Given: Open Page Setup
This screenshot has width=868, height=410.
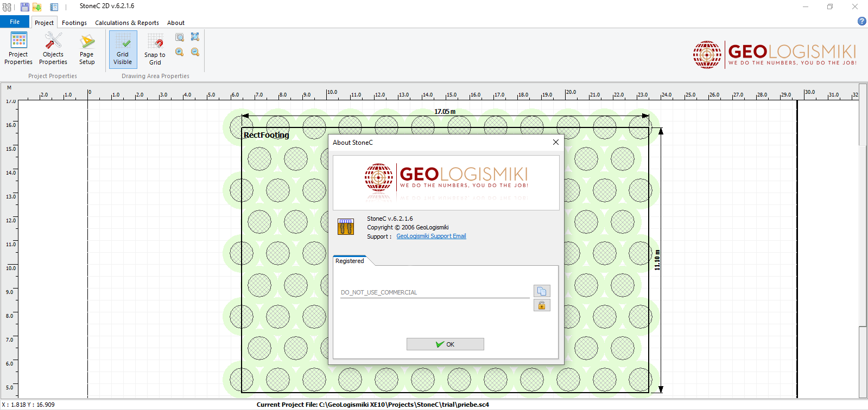Looking at the screenshot, I should tap(87, 49).
